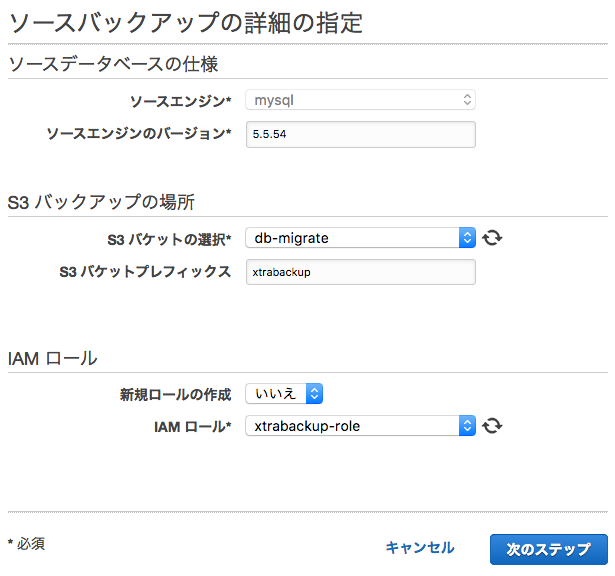Image resolution: width=615 pixels, height=576 pixels.
Task: Open the xtrabackup-role IAM role dropdown
Action: pyautogui.click(x=360, y=426)
